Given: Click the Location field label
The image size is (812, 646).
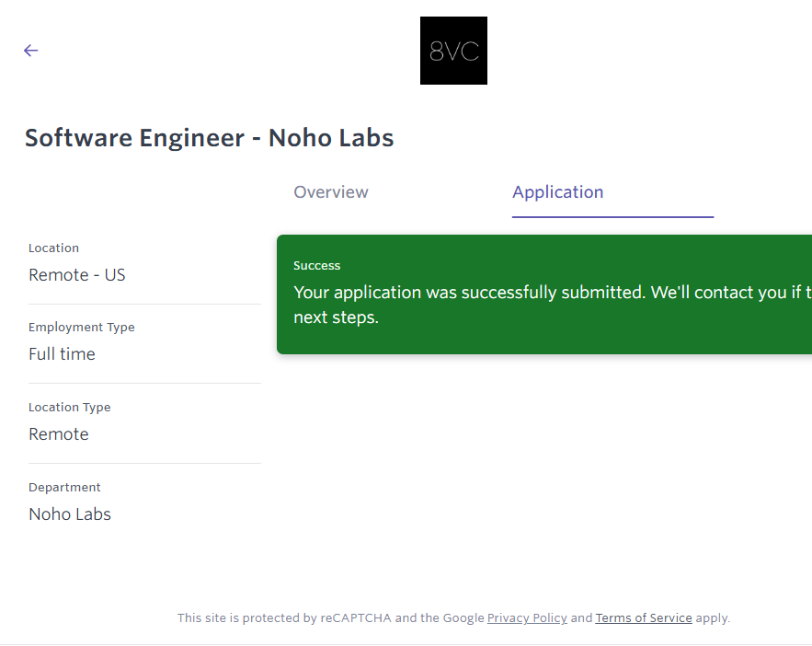Looking at the screenshot, I should point(53,248).
